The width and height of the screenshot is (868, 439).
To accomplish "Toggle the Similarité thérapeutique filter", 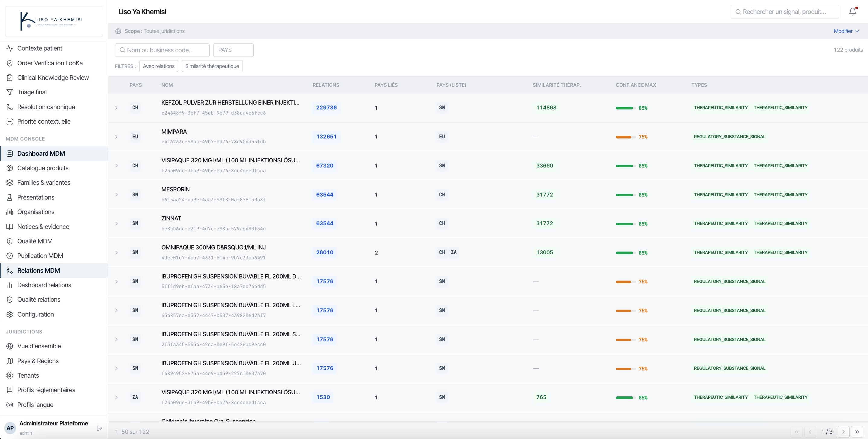I will pos(212,66).
